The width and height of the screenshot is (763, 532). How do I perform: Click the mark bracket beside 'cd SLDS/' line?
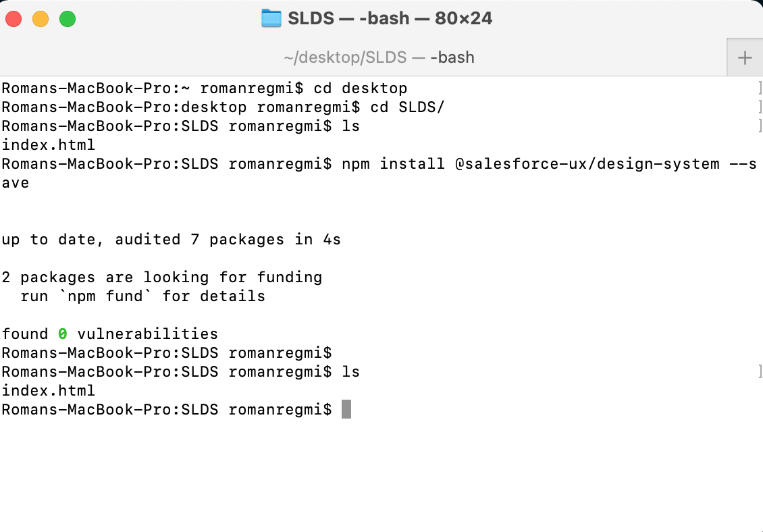click(x=760, y=107)
